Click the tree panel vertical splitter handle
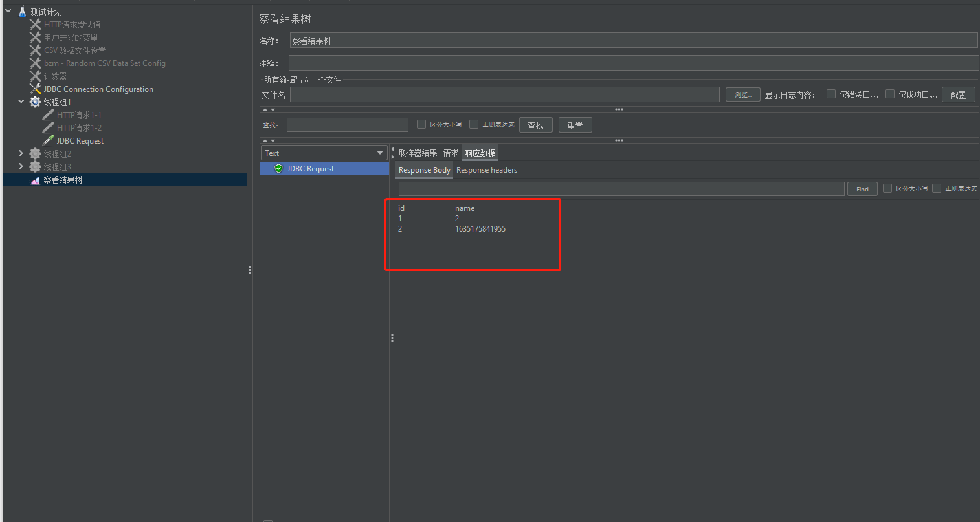This screenshot has width=980, height=522. click(250, 270)
